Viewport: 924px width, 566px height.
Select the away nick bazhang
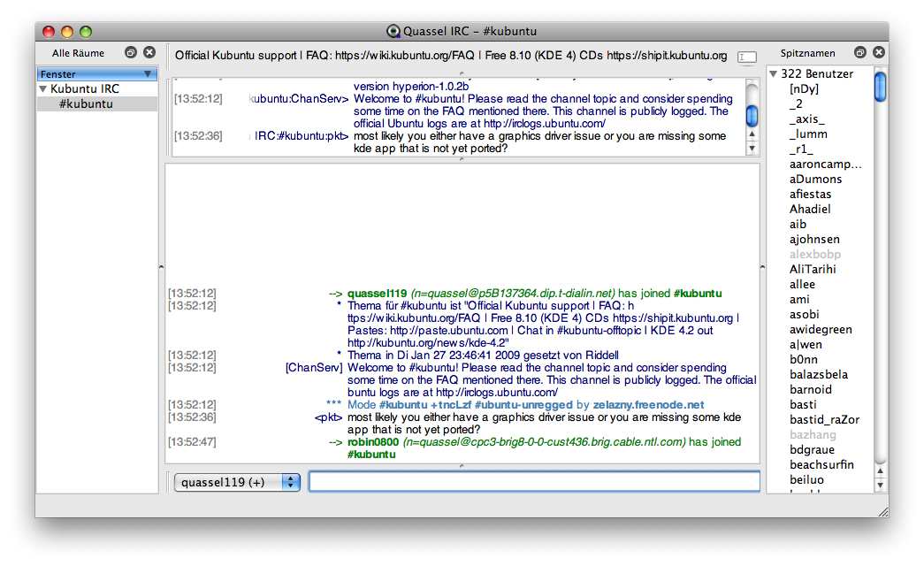[x=813, y=434]
